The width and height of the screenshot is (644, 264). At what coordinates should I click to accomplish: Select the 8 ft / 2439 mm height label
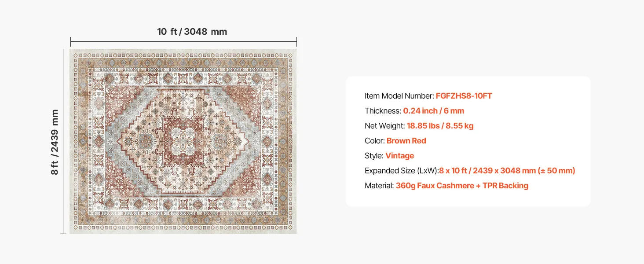coord(55,142)
